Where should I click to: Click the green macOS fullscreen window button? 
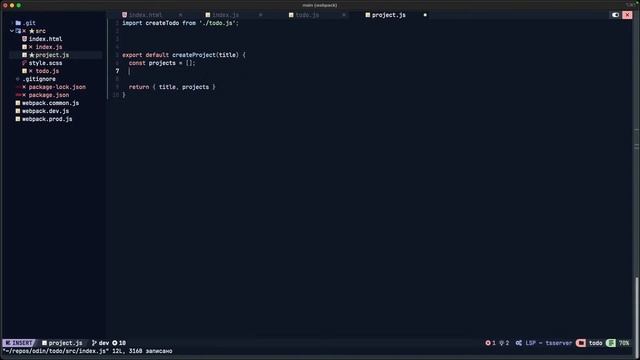pyautogui.click(x=18, y=5)
